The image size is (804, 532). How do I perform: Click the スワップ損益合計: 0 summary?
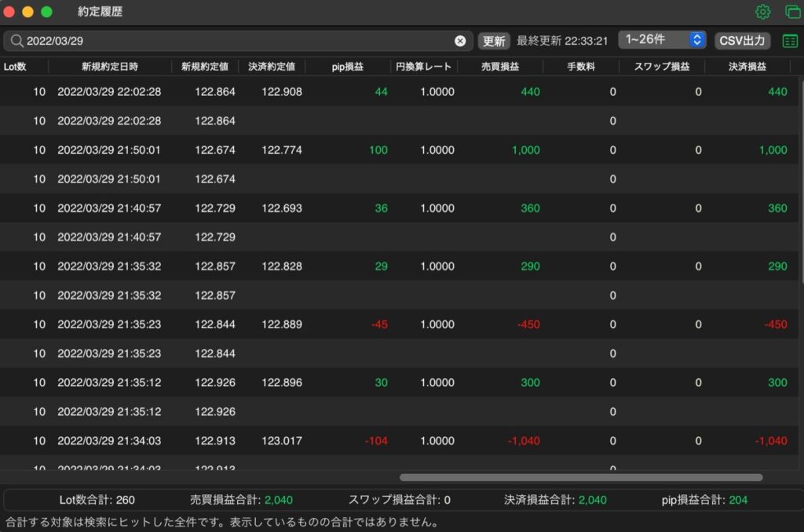click(x=400, y=501)
